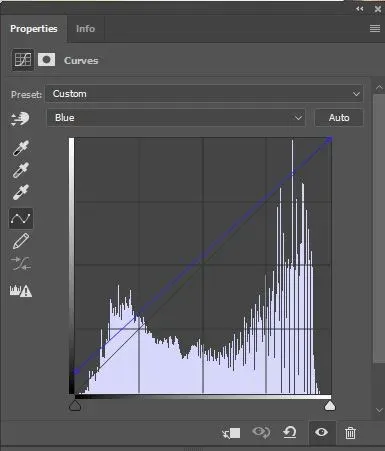Click the vertical scrollbar thumb
The width and height of the screenshot is (385, 451).
[x=379, y=228]
